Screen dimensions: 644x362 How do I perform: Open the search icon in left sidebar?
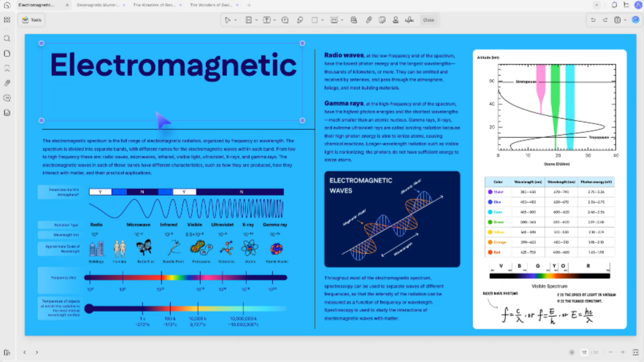tap(7, 39)
